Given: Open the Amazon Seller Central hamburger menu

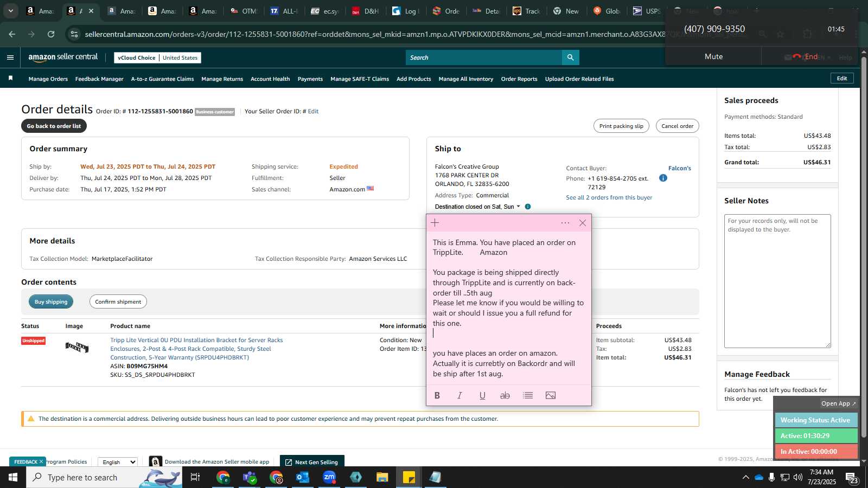Looking at the screenshot, I should pyautogui.click(x=10, y=57).
